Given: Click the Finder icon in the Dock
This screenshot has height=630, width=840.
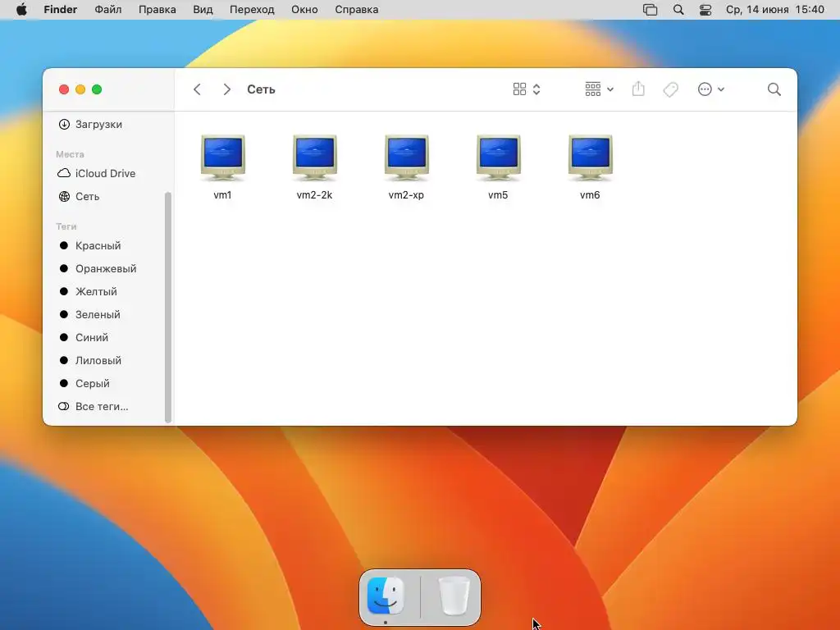Looking at the screenshot, I should coord(386,596).
